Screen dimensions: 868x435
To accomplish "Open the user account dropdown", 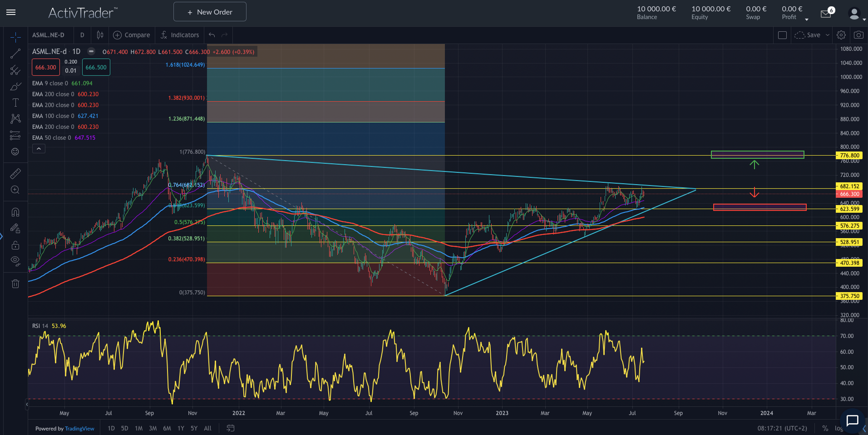I will point(856,14).
